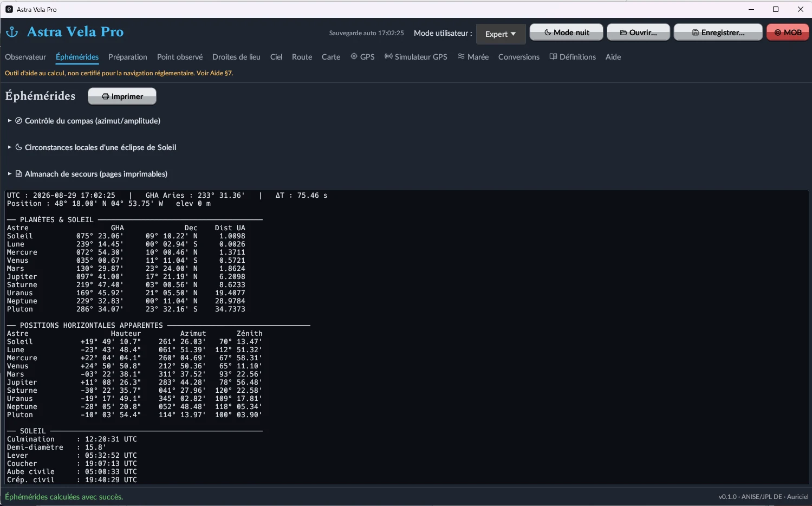Screen dimensions: 812x506
Task: Click the Position 48° 18.00' N line
Action: coord(109,204)
